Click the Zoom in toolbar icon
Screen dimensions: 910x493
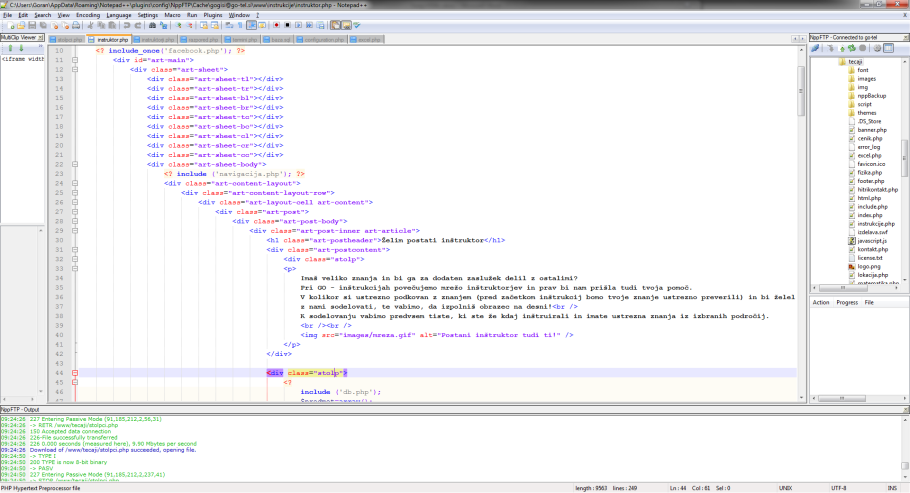point(178,26)
